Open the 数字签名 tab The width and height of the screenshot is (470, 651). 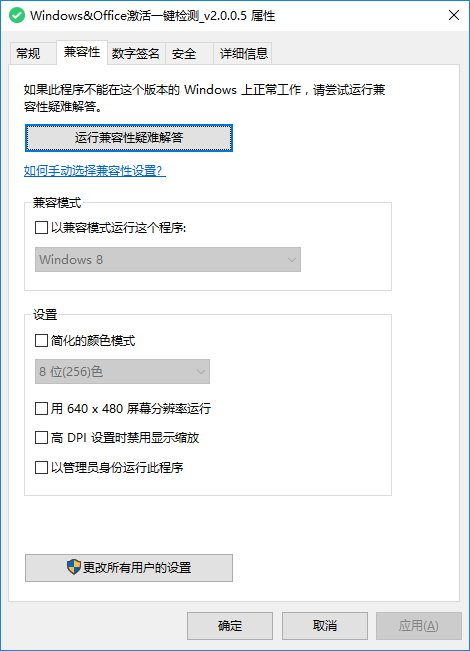[136, 54]
